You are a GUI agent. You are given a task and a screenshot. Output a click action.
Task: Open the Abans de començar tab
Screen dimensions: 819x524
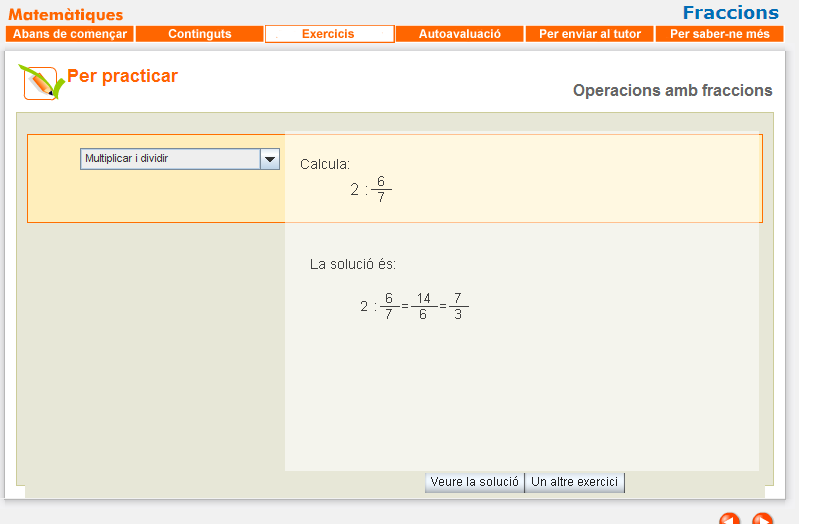pos(70,34)
